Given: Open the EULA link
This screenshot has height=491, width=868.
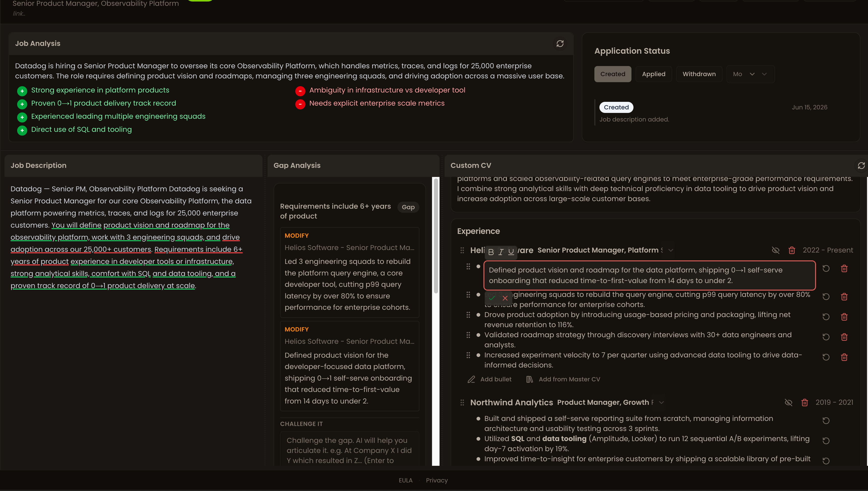Looking at the screenshot, I should click(x=406, y=480).
